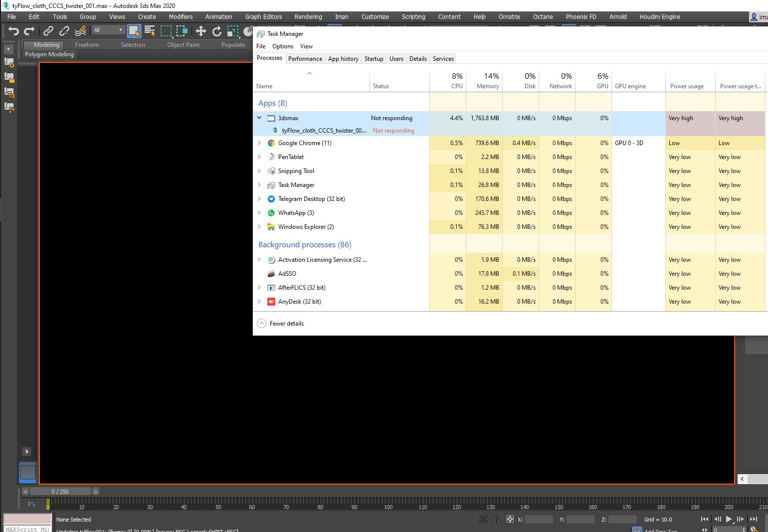Sort processes by the CPU column header

click(x=448, y=81)
